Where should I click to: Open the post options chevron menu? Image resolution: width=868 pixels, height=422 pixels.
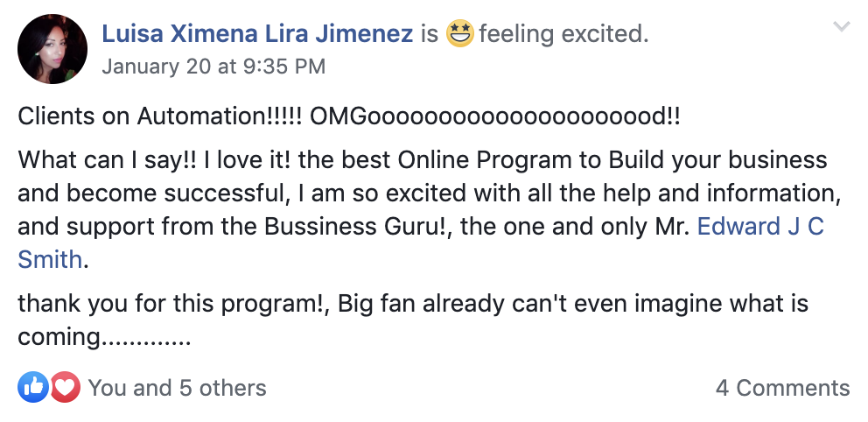click(842, 27)
